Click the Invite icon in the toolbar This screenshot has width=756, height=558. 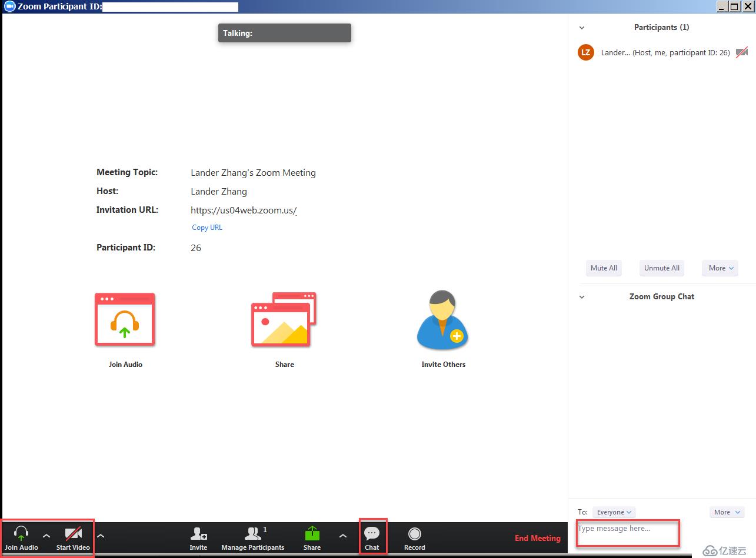(198, 534)
